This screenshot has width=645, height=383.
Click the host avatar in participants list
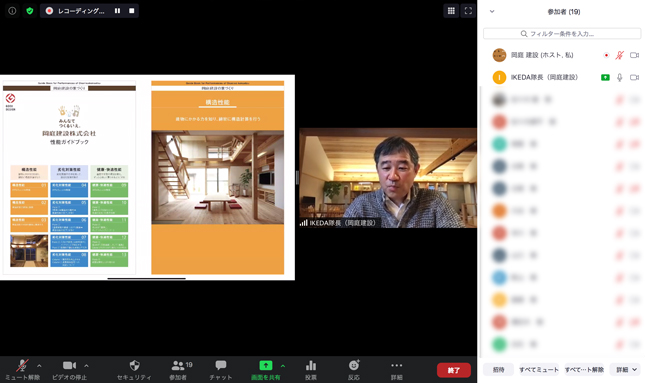pyautogui.click(x=499, y=55)
